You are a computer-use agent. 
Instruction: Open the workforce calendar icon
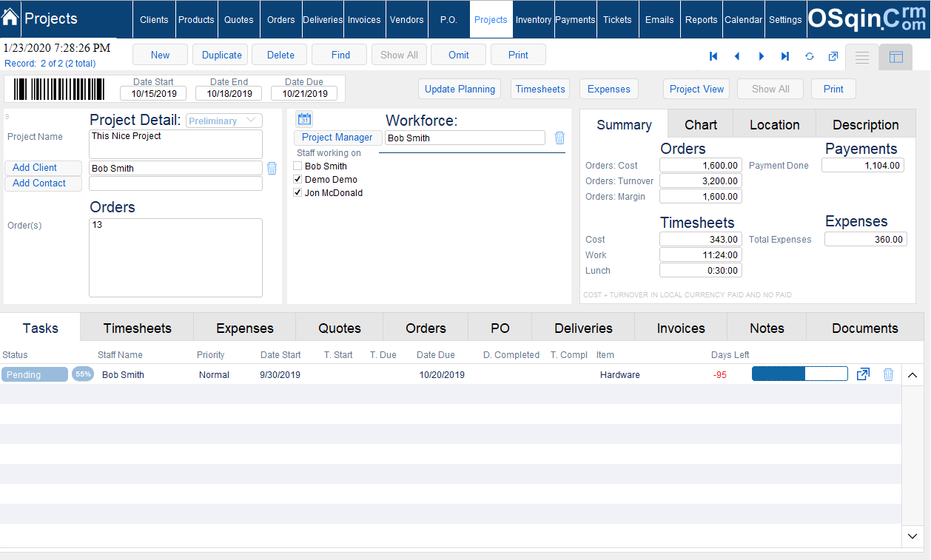[304, 119]
